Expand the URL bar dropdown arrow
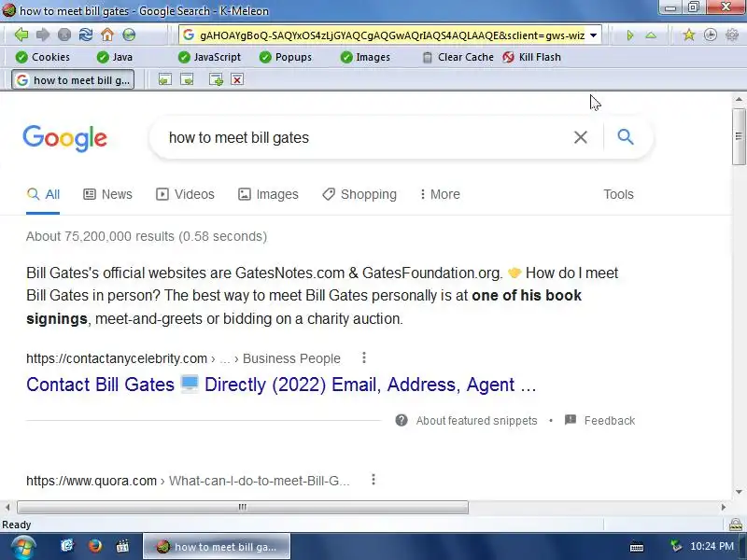This screenshot has width=747, height=560. tap(594, 35)
